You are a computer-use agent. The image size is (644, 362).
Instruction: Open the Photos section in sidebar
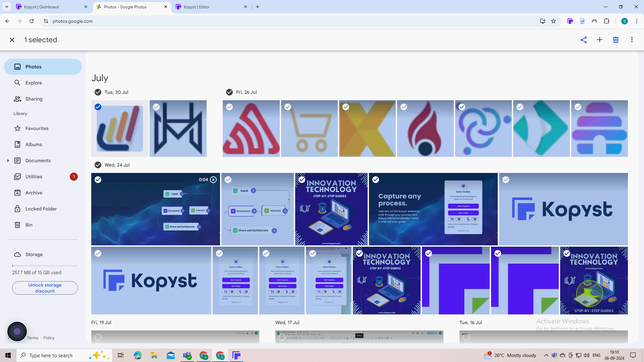tap(43, 67)
